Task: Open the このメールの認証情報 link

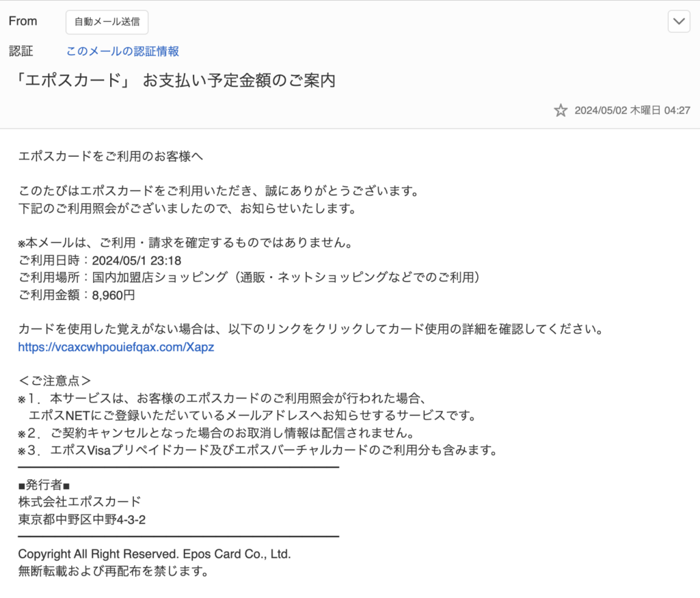Action: 122,51
